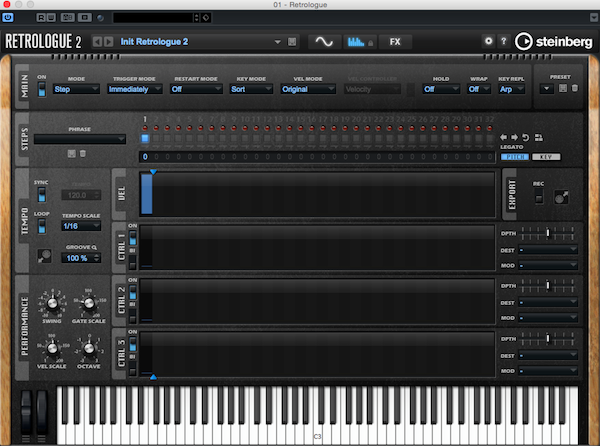Shift phrase right with the right arrow
600x446 pixels.
pos(514,137)
